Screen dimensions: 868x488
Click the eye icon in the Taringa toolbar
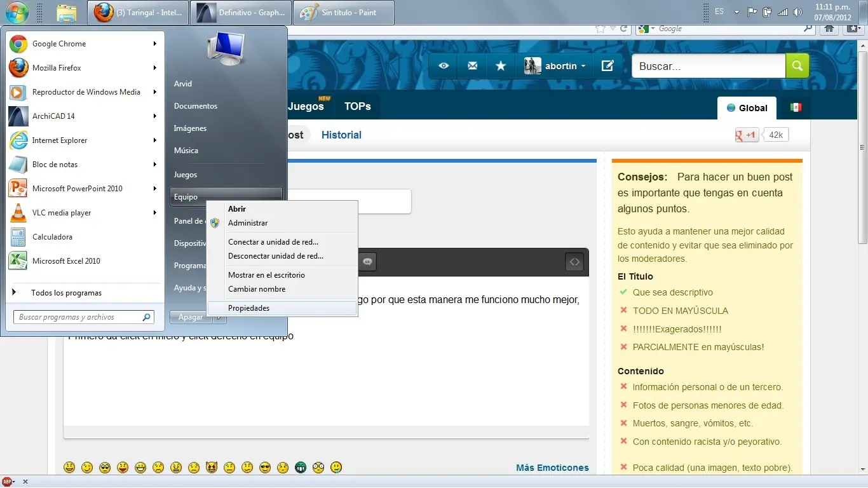(x=443, y=65)
